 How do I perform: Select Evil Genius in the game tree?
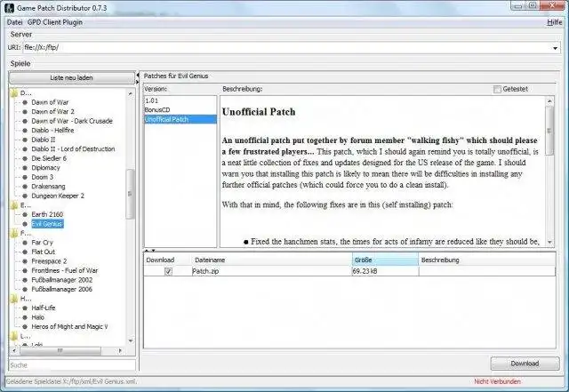pyautogui.click(x=47, y=224)
